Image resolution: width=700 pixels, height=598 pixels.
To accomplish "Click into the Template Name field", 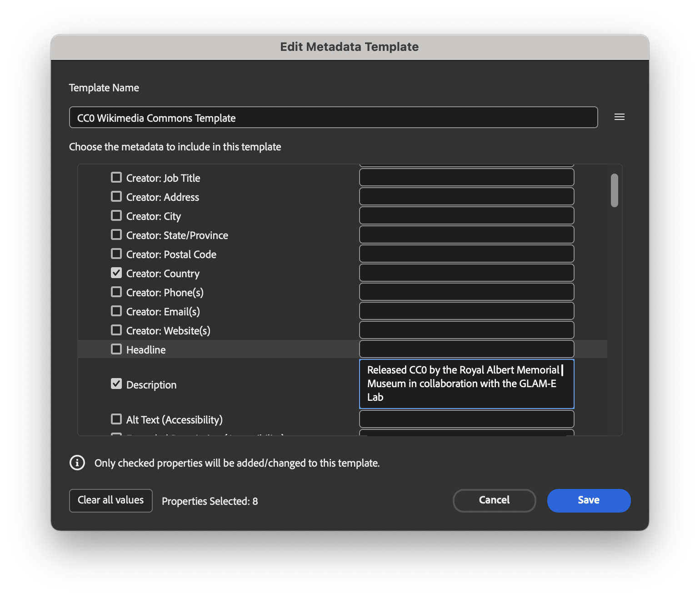I will click(333, 117).
